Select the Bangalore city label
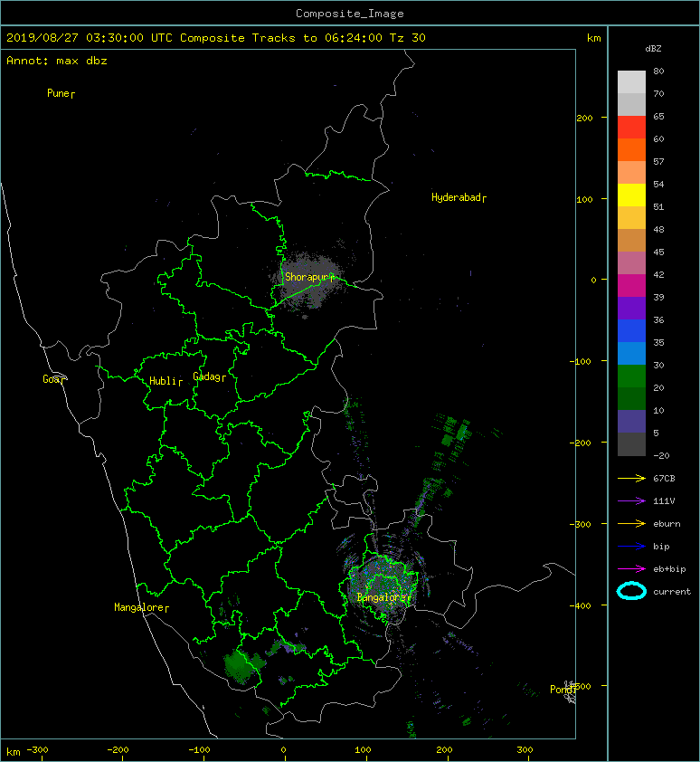Viewport: 700px width, 762px height. click(x=383, y=597)
